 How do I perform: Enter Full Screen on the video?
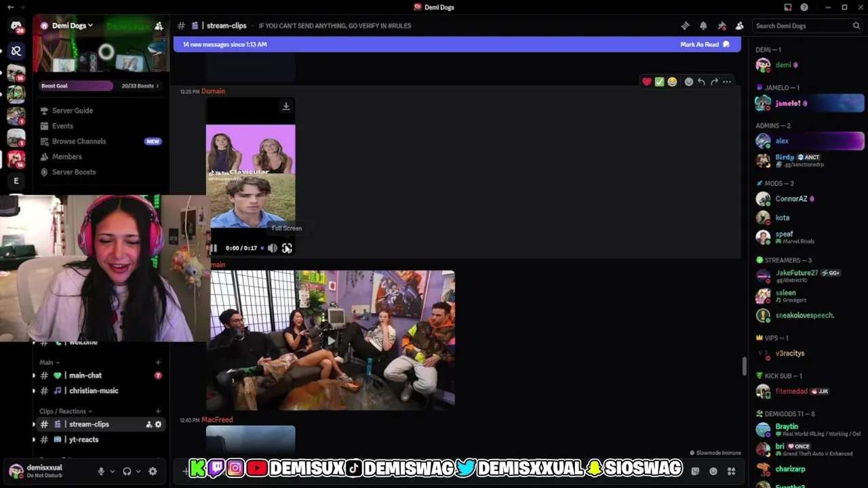click(x=288, y=248)
